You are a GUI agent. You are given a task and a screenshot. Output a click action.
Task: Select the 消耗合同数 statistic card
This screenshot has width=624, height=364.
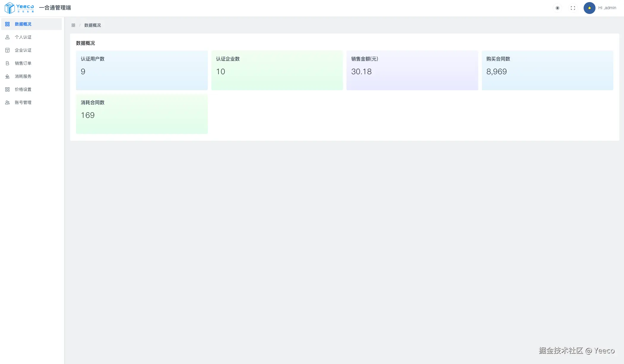tap(142, 114)
